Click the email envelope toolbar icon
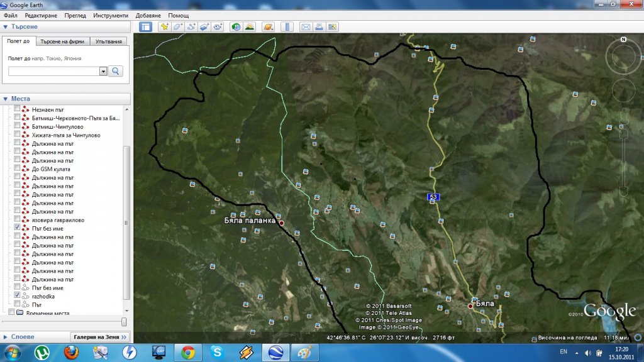 coord(306,27)
